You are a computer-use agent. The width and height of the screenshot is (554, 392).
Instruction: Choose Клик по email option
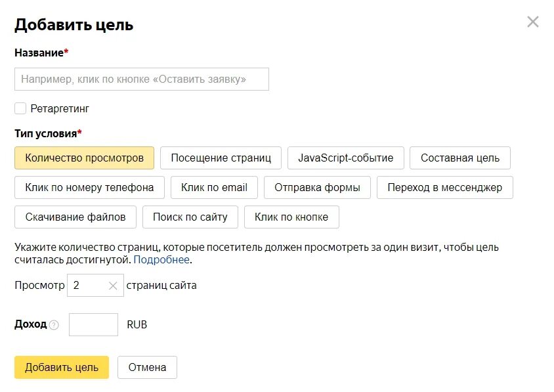(x=214, y=188)
